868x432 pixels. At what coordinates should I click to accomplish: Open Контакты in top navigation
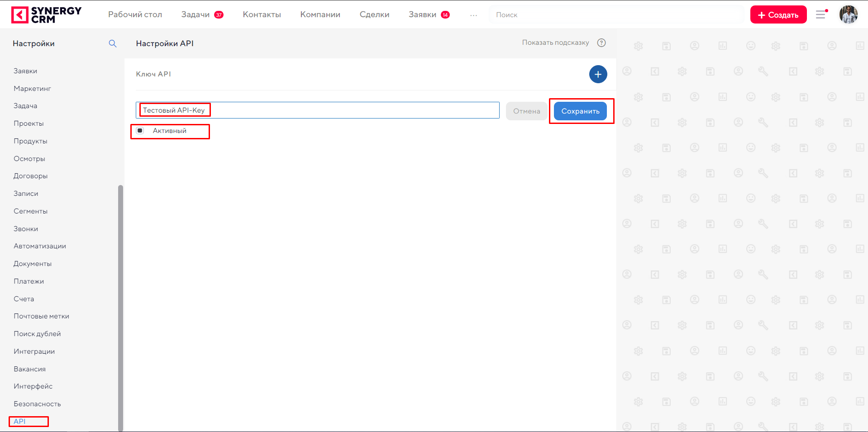coord(262,14)
